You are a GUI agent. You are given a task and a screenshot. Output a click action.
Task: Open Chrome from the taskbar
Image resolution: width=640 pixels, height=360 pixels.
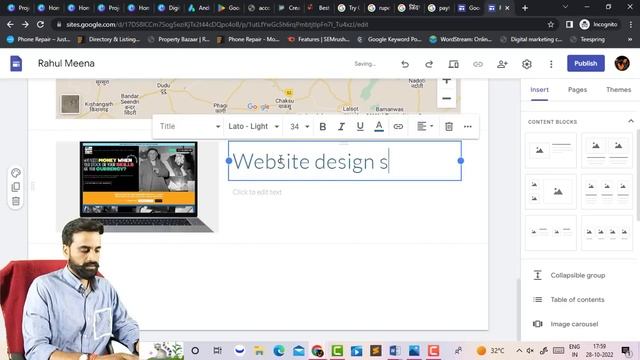317,351
